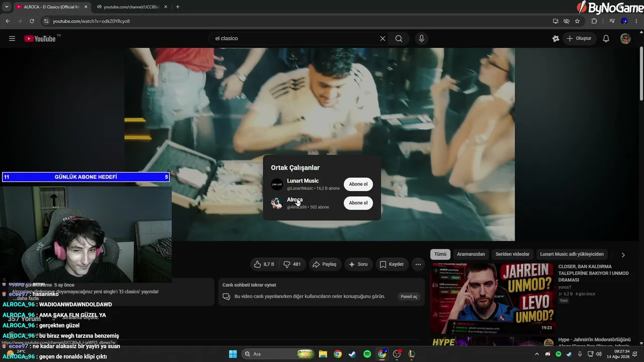Dislike the video with thumbs down
Viewport: 644px width, 362px height.
click(x=292, y=264)
